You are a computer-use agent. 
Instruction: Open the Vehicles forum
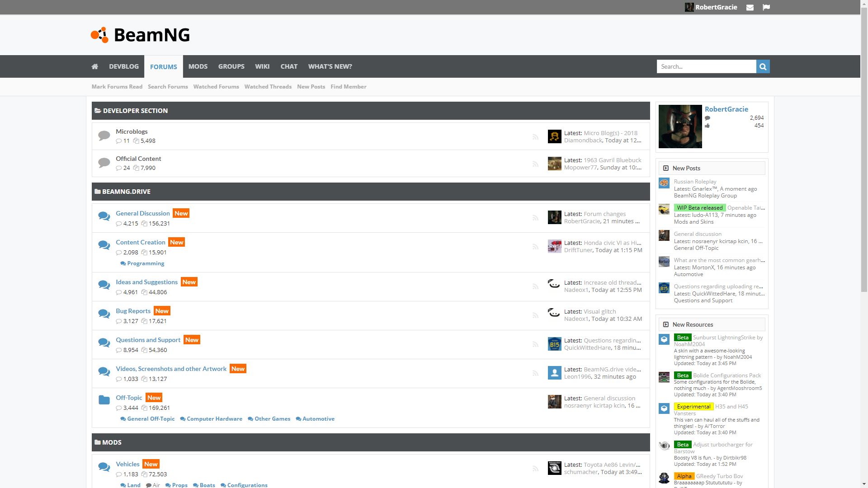[127, 464]
